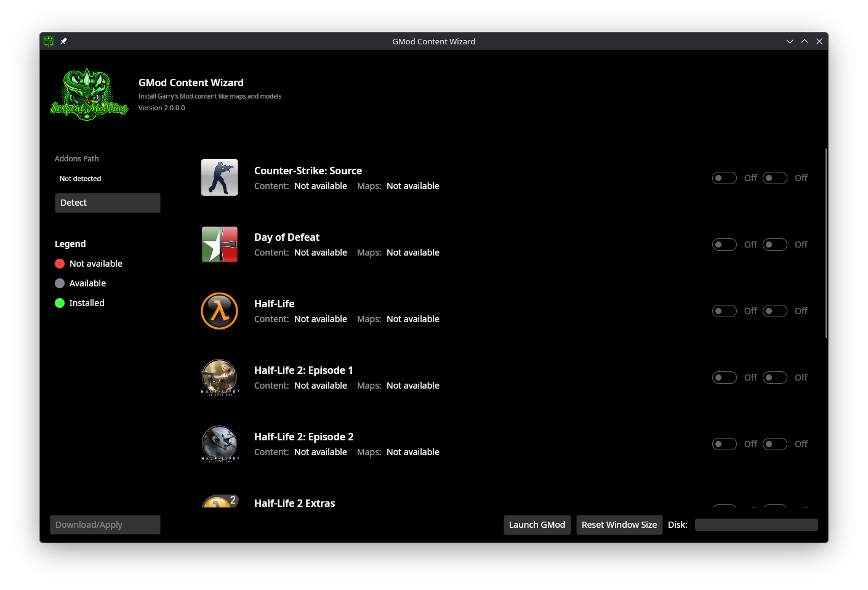The width and height of the screenshot is (868, 590).
Task: Toggle the pin icon in the title bar
Action: (x=63, y=41)
